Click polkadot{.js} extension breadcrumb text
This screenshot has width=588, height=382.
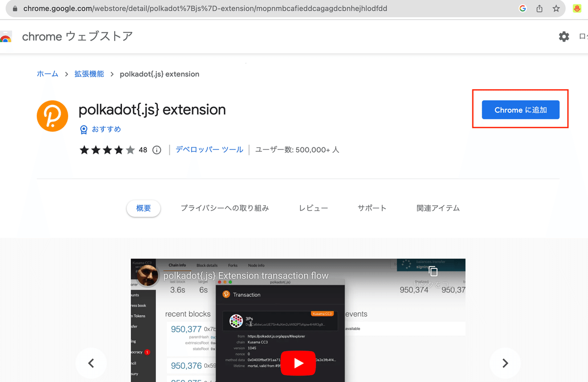click(160, 74)
